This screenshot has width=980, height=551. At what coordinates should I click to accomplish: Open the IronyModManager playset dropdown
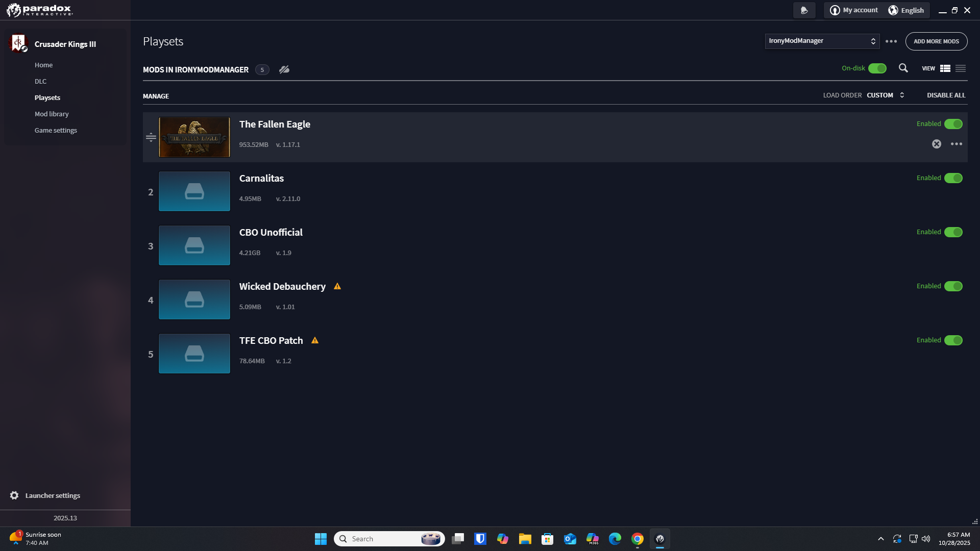(822, 41)
